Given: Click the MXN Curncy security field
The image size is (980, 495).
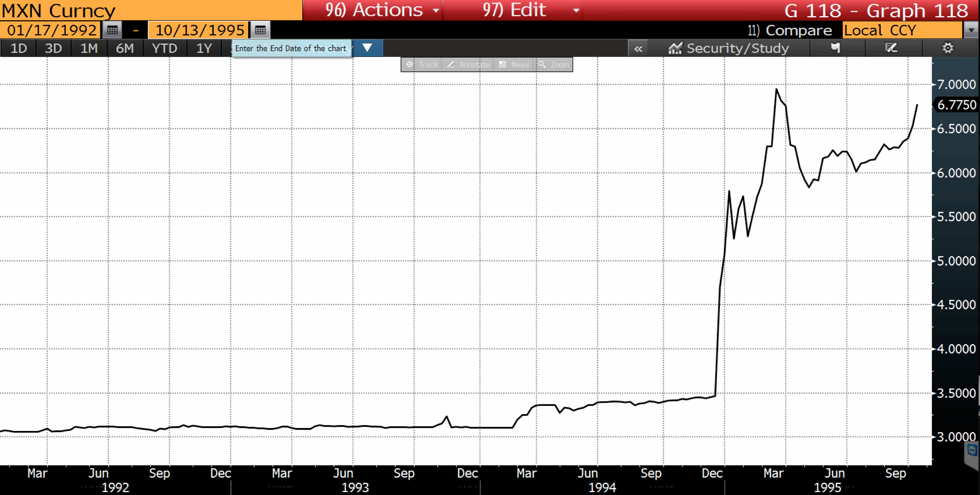Looking at the screenshot, I should (x=151, y=10).
